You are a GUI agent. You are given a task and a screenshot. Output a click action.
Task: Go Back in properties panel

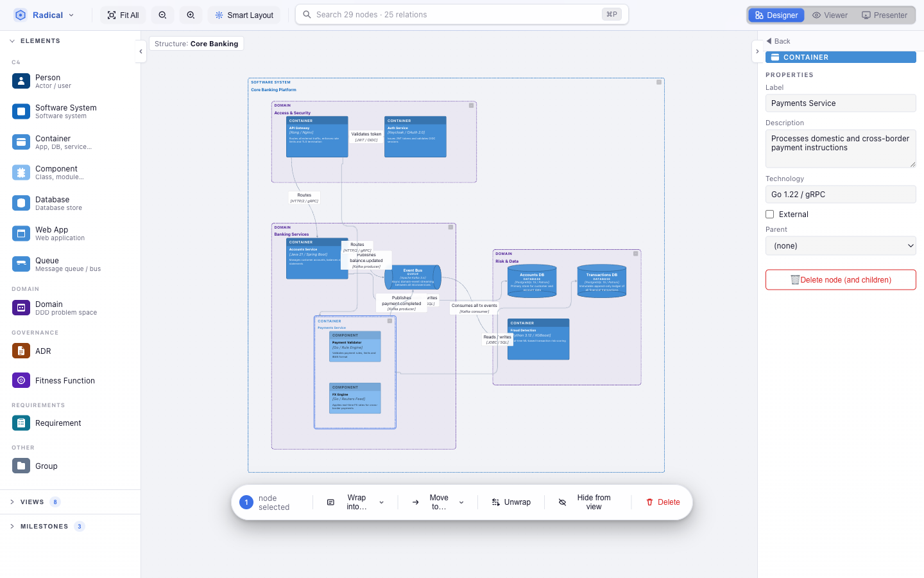778,41
